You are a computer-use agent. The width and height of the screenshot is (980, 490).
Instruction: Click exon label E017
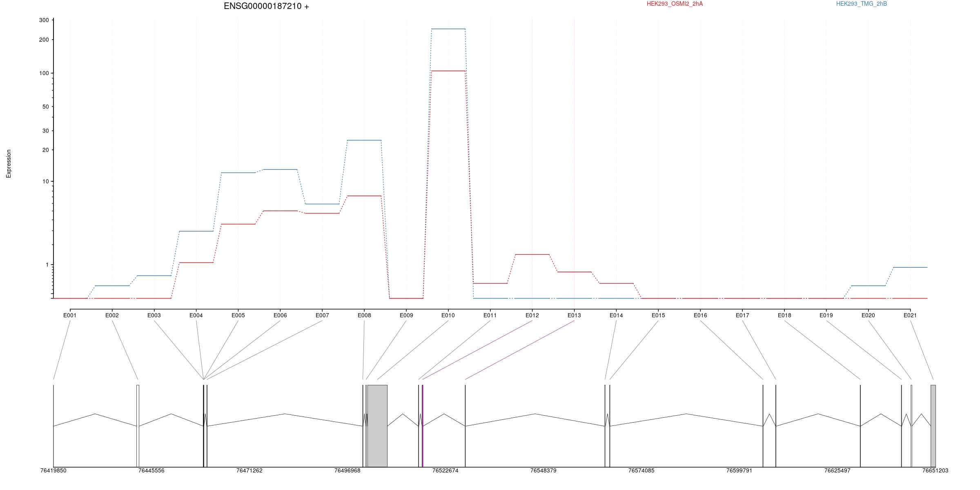742,315
